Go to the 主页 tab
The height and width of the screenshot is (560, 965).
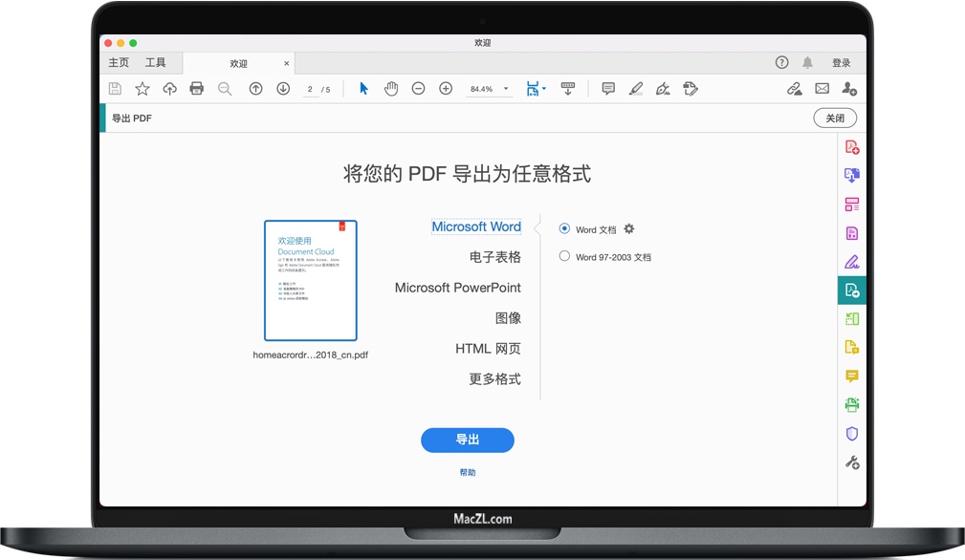[x=119, y=63]
